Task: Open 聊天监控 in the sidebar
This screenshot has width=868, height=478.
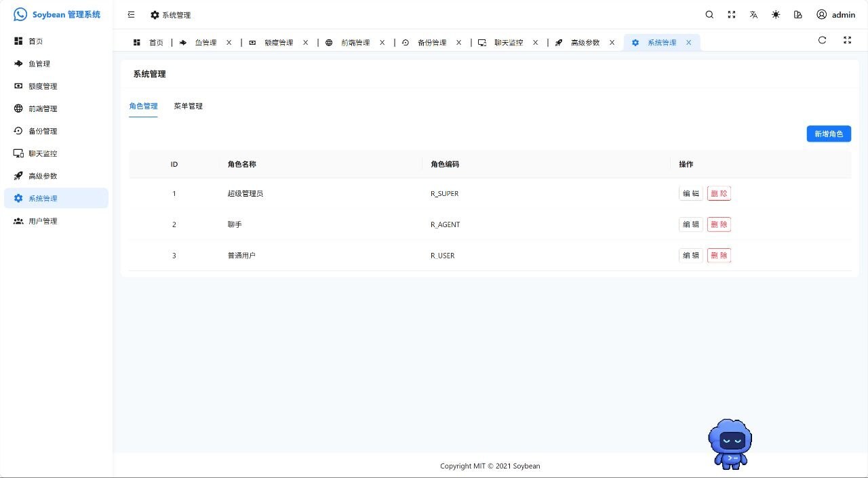Action: click(56, 153)
